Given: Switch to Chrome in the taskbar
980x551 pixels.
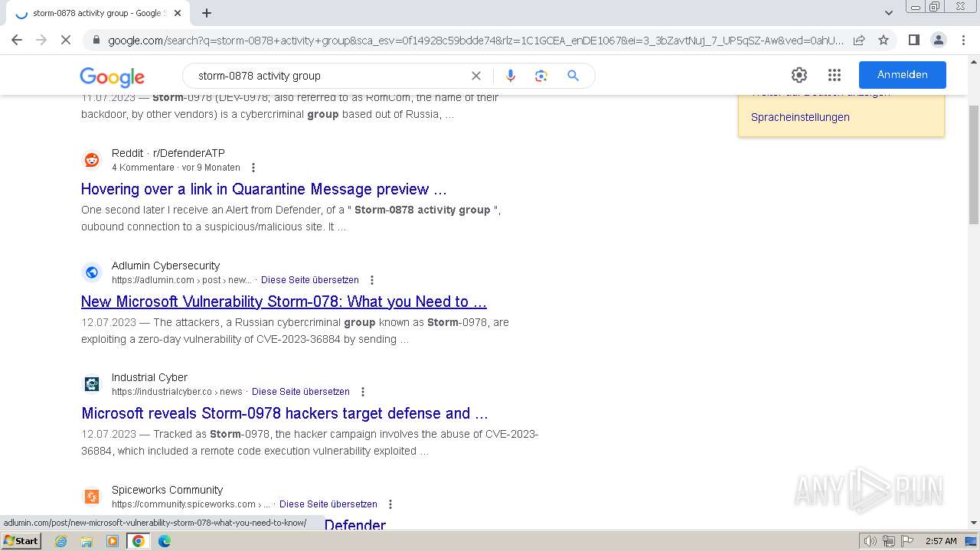Looking at the screenshot, I should [139, 541].
